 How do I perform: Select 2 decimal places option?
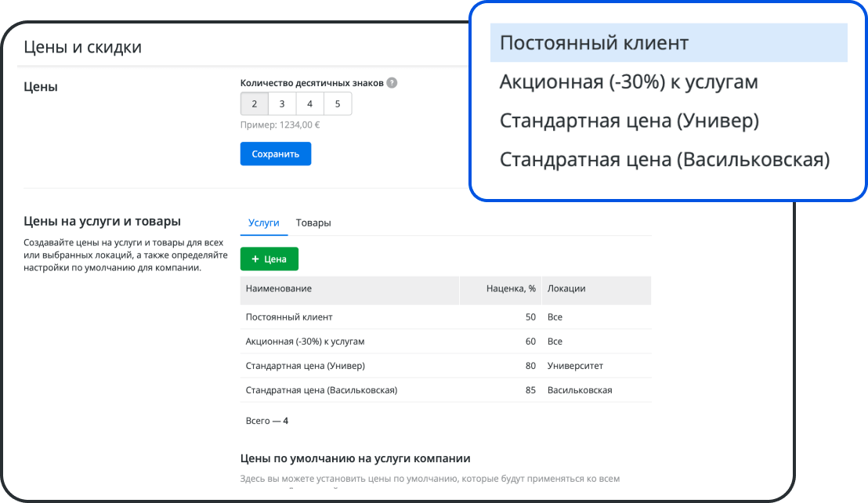click(252, 103)
